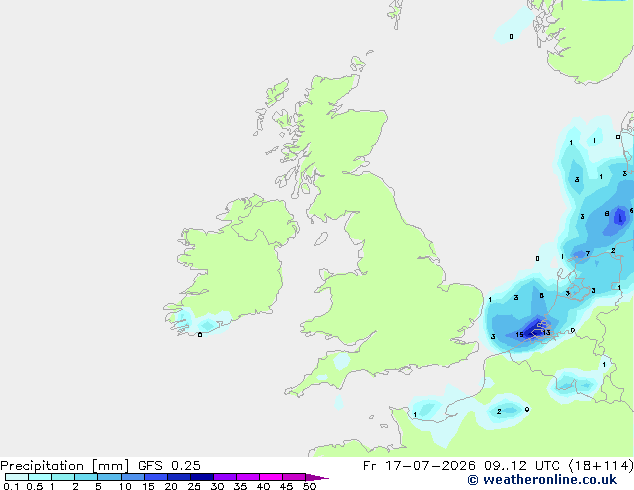
Task: Select the 2–5 mm legend color swatch
Action: coord(86,477)
